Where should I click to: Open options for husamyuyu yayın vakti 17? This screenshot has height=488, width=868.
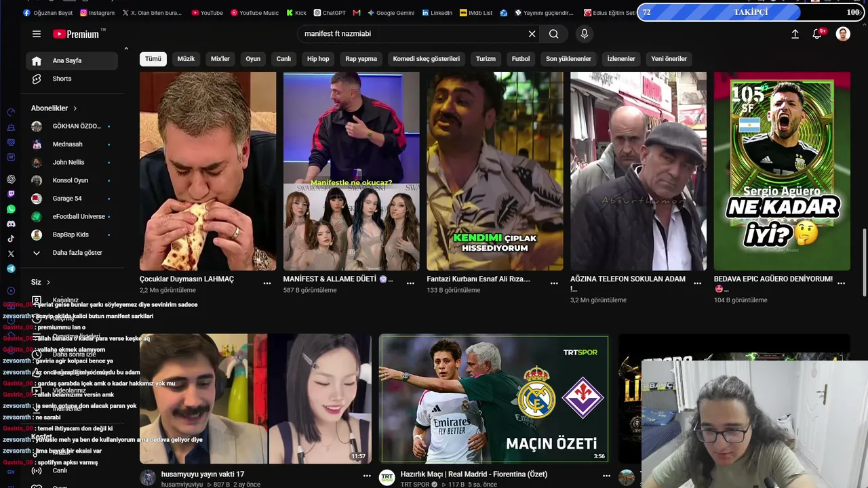[367, 476]
